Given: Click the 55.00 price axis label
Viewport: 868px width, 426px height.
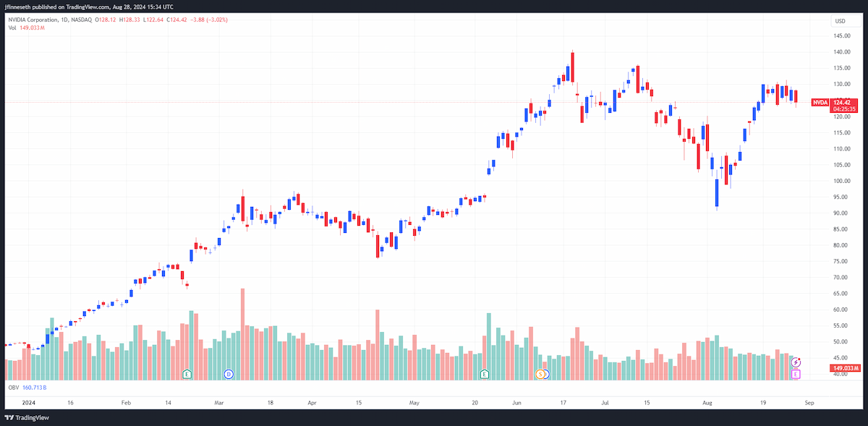Looking at the screenshot, I should click(x=842, y=325).
